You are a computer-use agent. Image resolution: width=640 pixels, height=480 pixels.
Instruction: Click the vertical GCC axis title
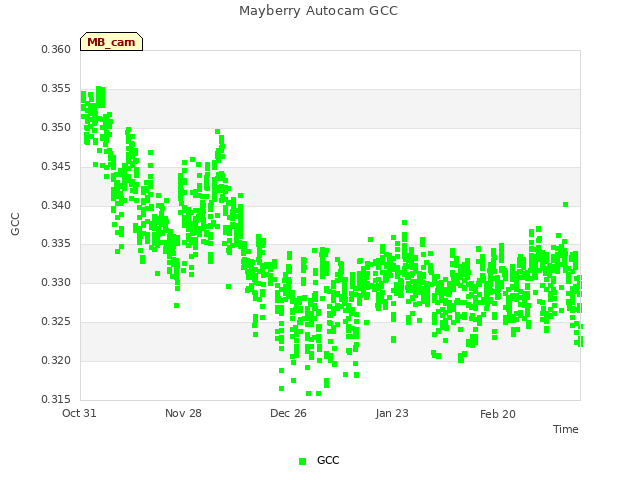[15, 224]
